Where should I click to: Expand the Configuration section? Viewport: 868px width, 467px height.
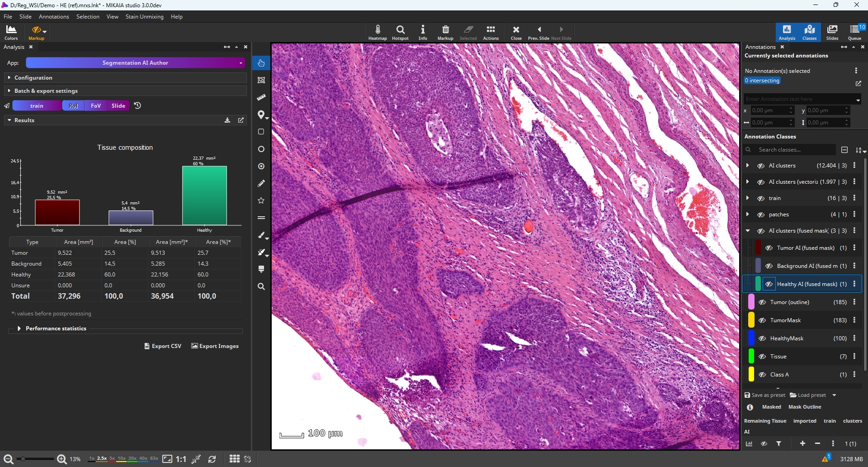click(9, 78)
